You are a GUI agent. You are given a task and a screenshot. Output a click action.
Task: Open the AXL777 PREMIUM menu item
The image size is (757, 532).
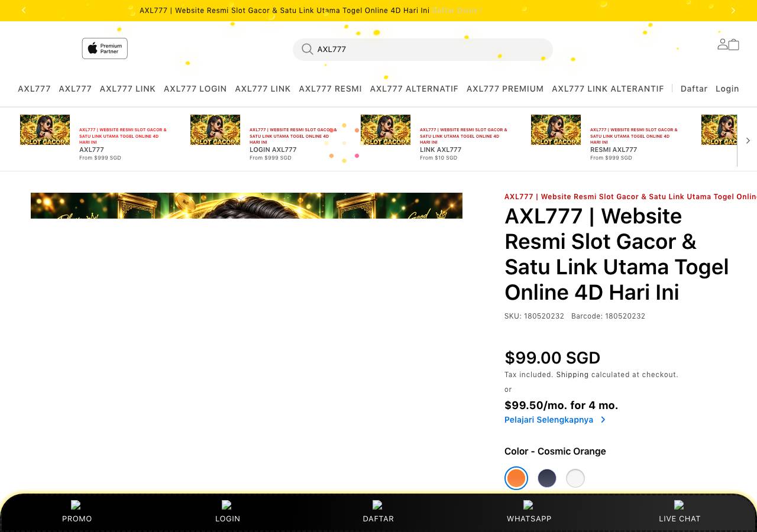coord(505,89)
